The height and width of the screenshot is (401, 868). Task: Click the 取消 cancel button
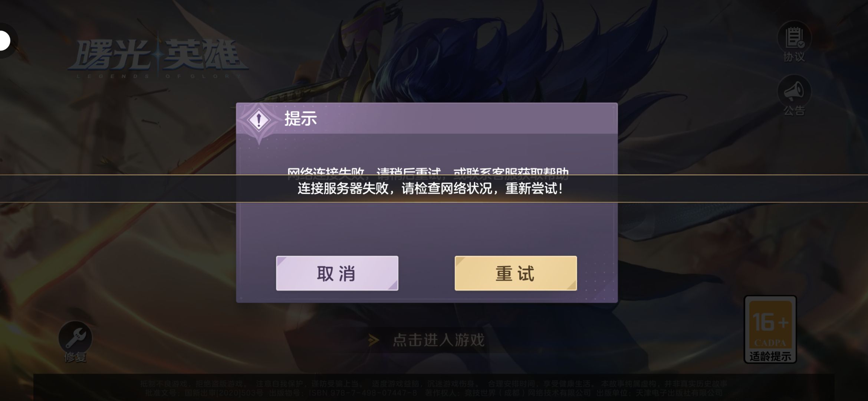click(x=337, y=273)
